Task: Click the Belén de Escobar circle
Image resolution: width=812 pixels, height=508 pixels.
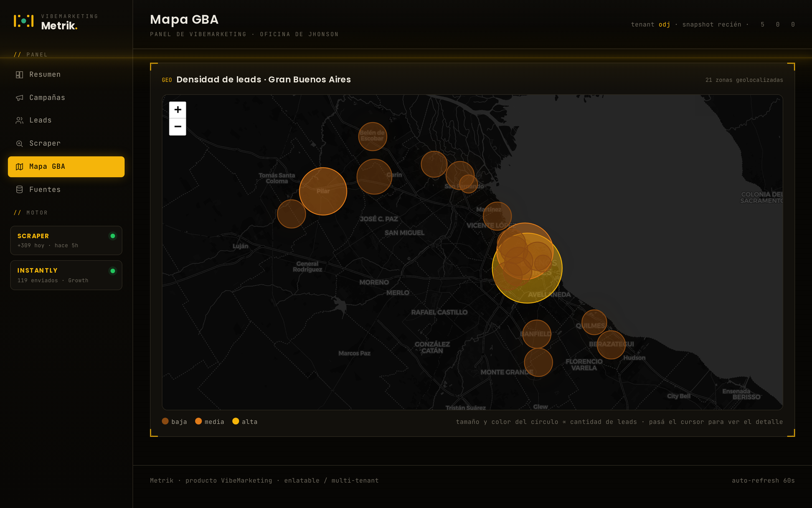Action: (x=373, y=136)
